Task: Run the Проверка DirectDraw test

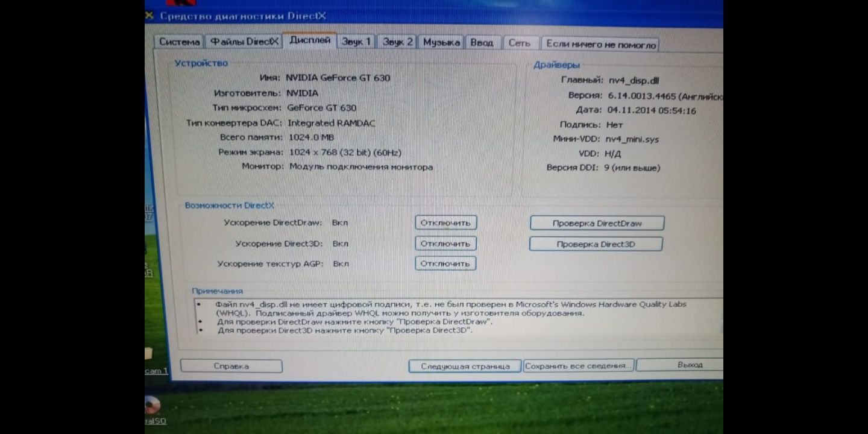Action: [x=597, y=223]
